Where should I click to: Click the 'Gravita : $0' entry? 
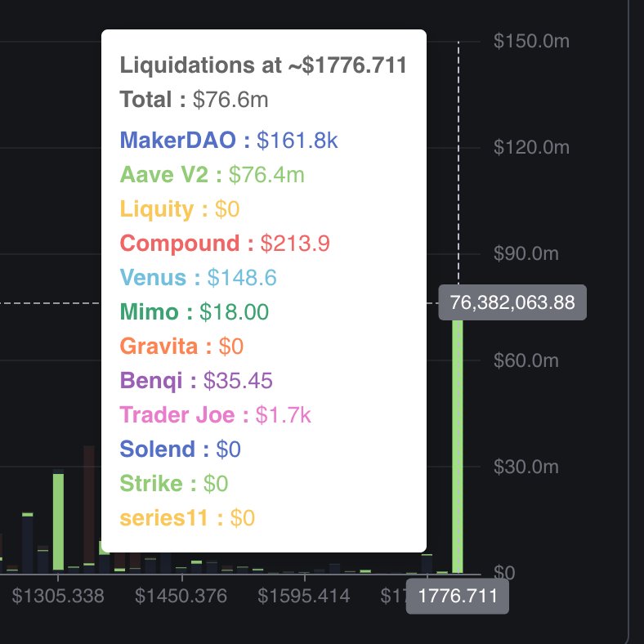coord(181,347)
